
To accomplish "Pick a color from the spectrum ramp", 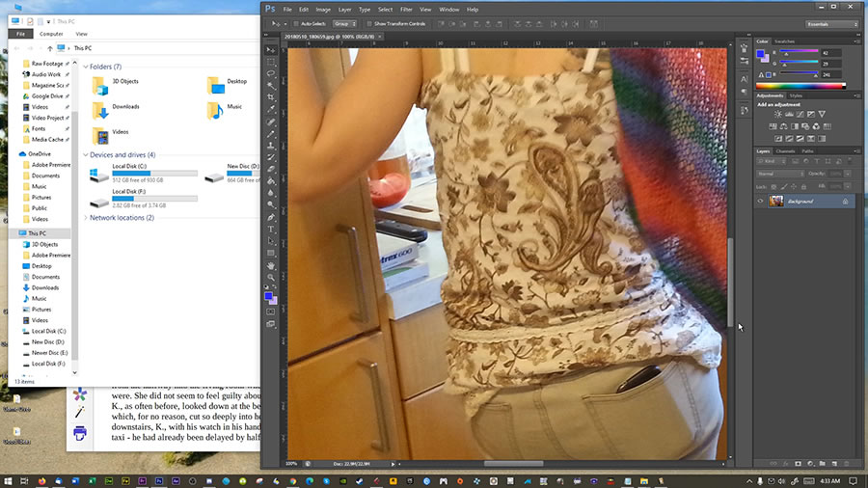I will click(x=800, y=86).
